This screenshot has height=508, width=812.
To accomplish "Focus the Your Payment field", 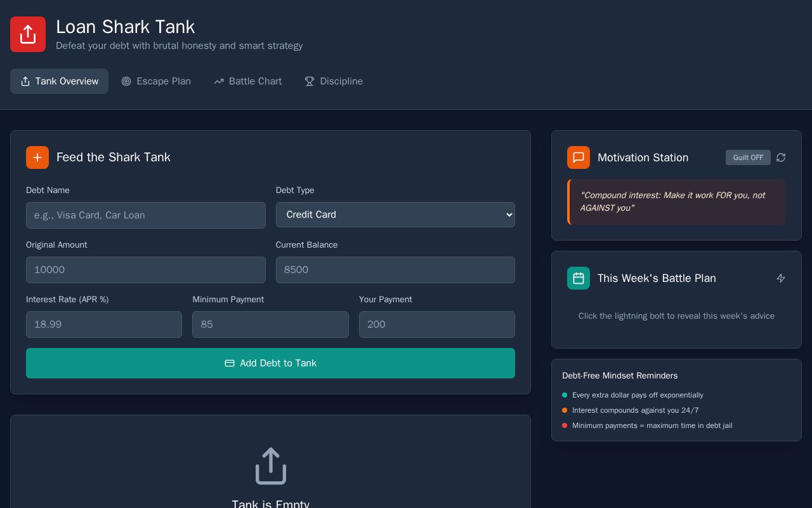I will pyautogui.click(x=437, y=324).
